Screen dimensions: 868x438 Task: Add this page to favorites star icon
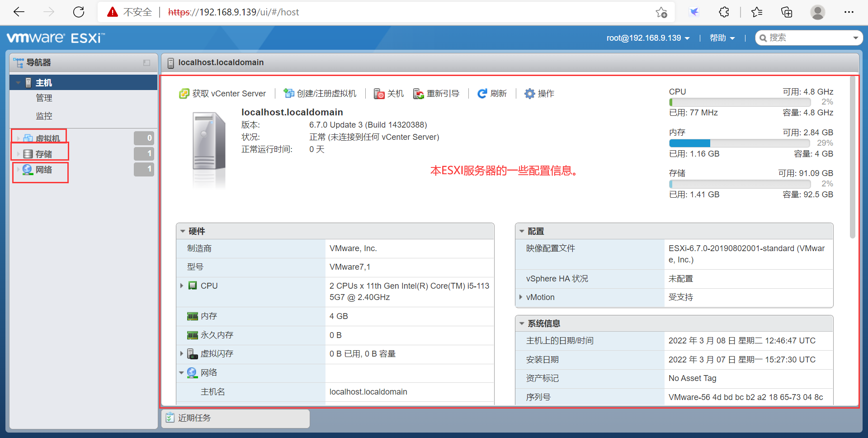click(661, 12)
